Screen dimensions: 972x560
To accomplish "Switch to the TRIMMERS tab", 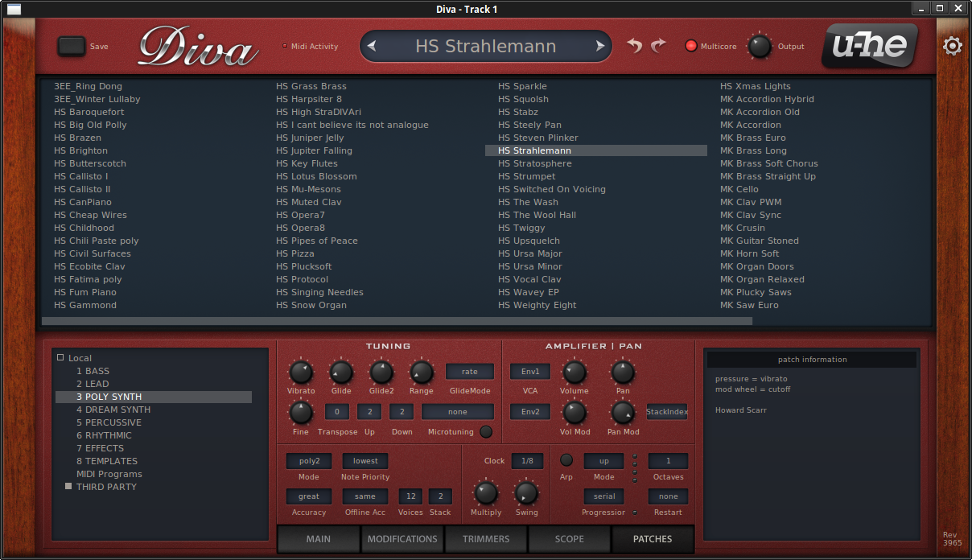I will click(x=486, y=539).
